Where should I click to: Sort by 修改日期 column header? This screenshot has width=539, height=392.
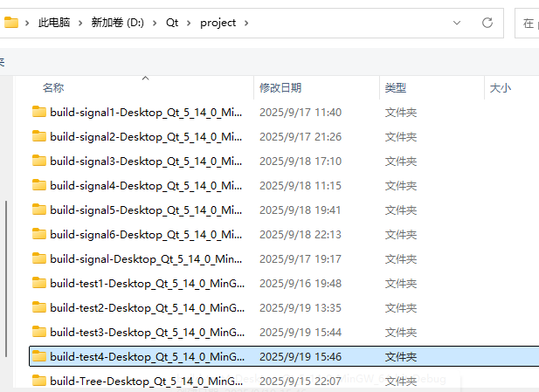(x=280, y=88)
